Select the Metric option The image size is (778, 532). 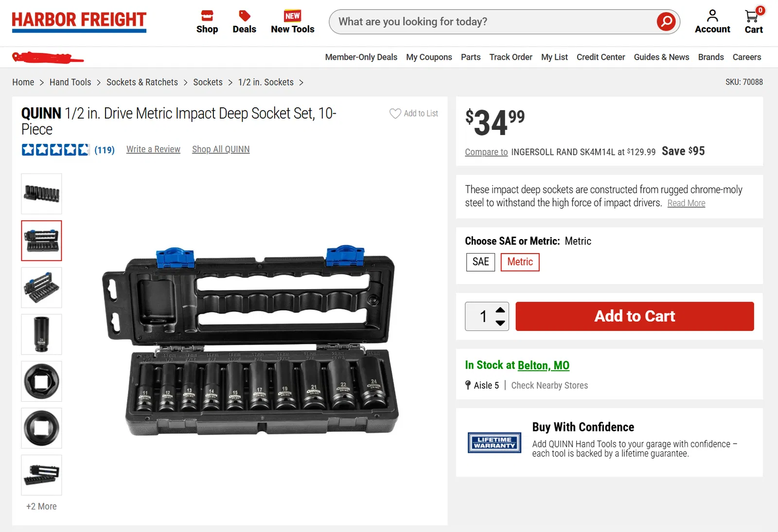click(520, 262)
